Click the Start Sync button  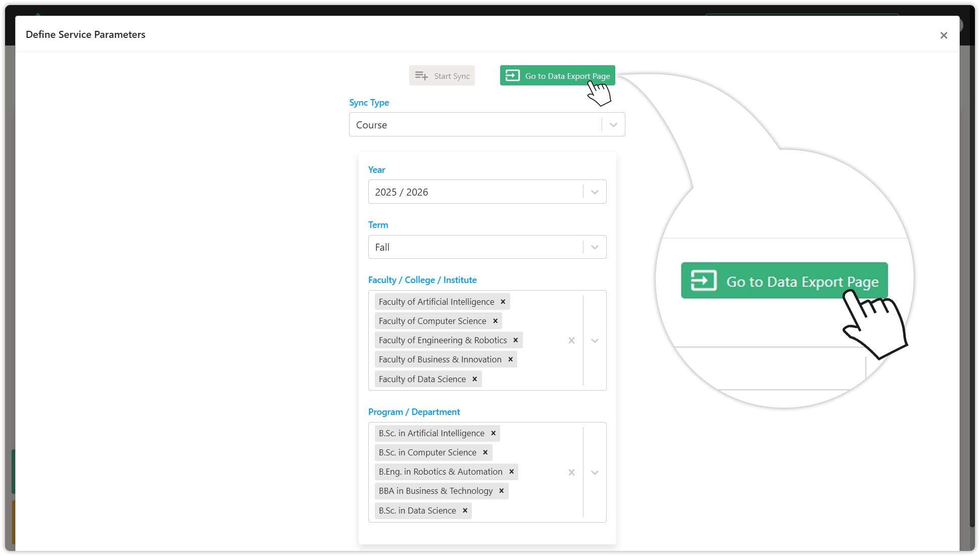tap(442, 76)
